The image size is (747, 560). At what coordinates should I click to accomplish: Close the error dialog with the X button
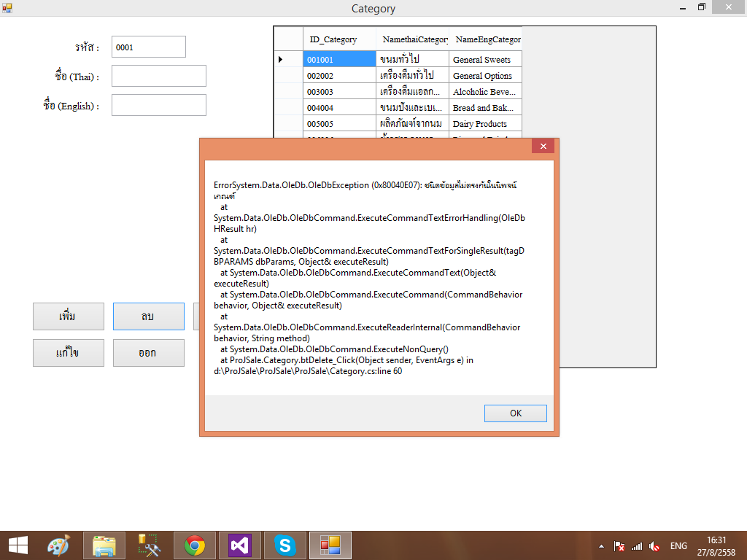(x=543, y=146)
